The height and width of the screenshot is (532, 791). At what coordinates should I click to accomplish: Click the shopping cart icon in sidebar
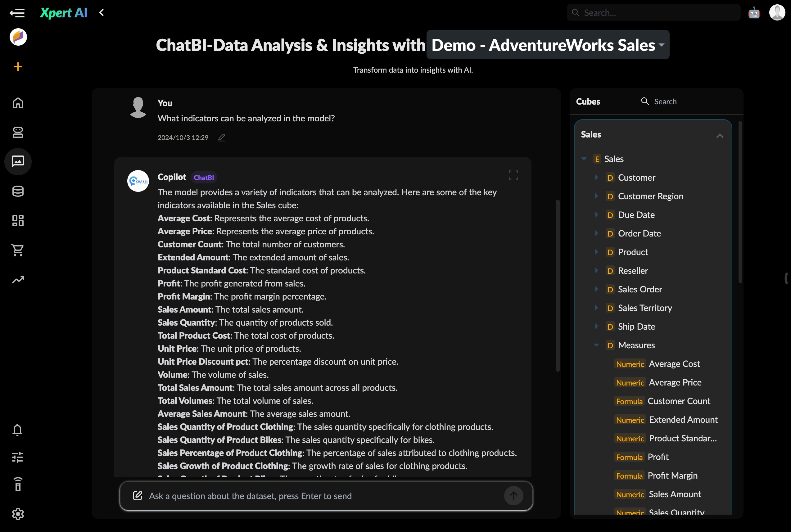(18, 250)
